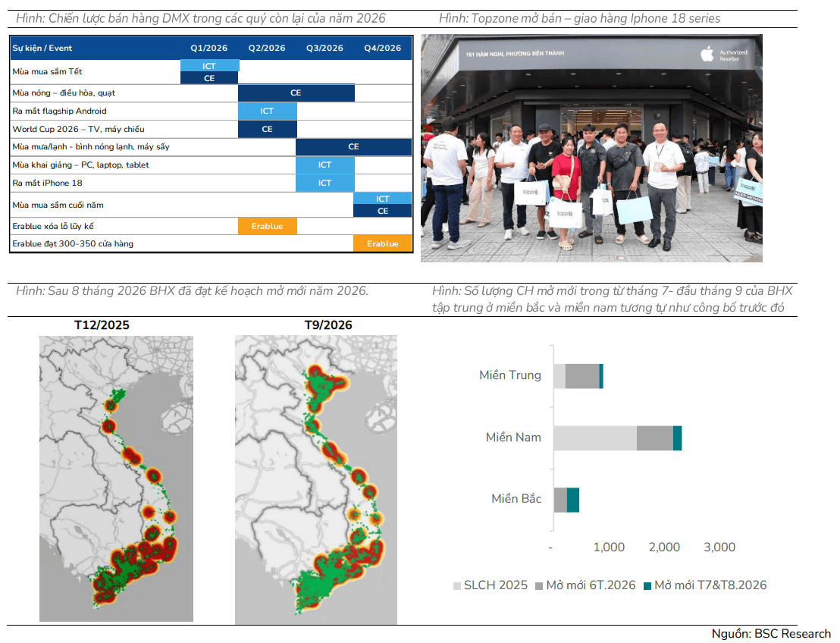
Task: Click the 'Mùa nóng – điều hòa, quạt' row
Action: [211, 93]
